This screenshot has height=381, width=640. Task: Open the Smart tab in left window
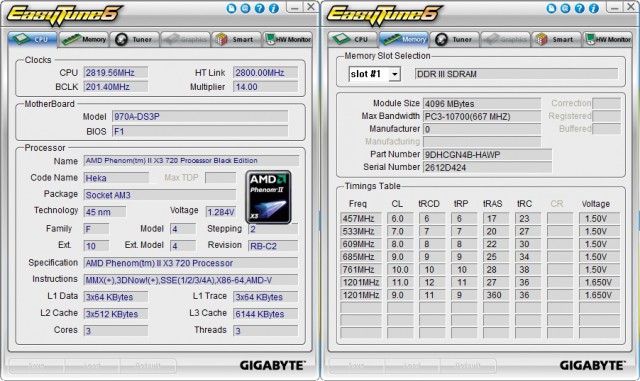tap(236, 40)
